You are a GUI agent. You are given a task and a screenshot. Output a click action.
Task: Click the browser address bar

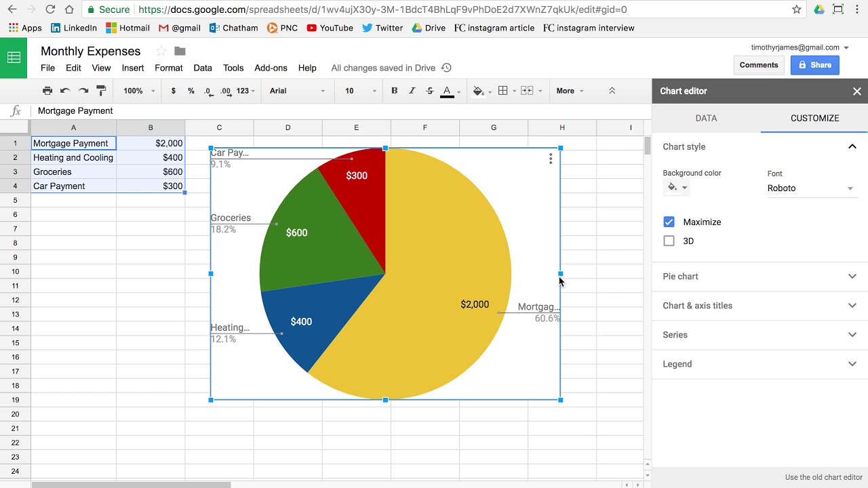[434, 9]
